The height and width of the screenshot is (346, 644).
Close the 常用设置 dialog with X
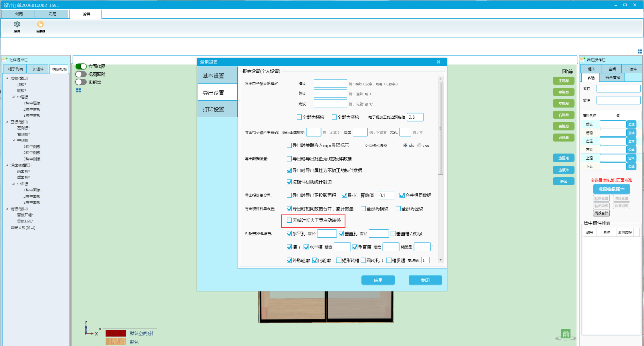pos(438,62)
